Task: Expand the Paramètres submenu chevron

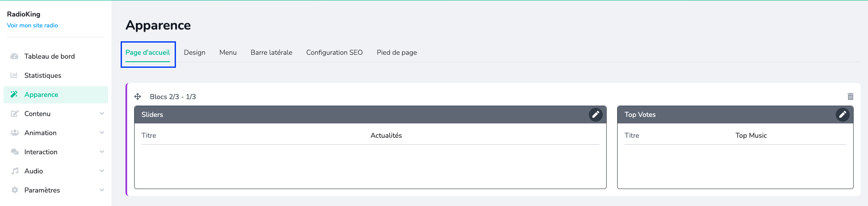Action: coord(102,190)
